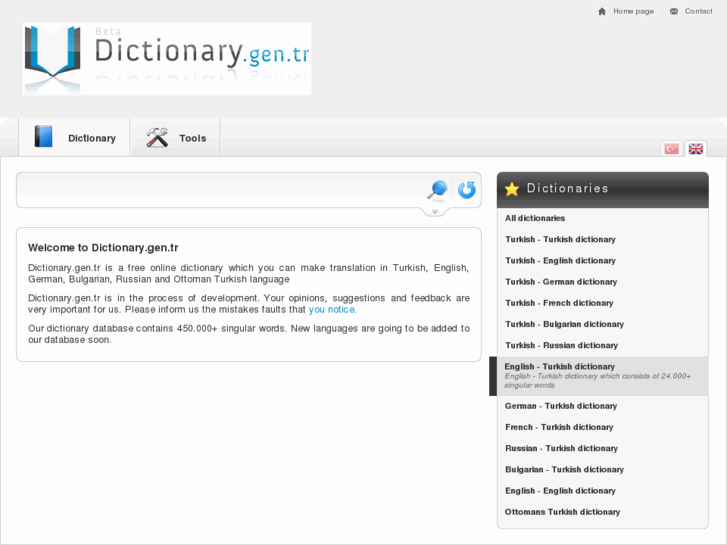
Task: Click the Dictionary.gen.tr logo
Action: pyautogui.click(x=167, y=59)
